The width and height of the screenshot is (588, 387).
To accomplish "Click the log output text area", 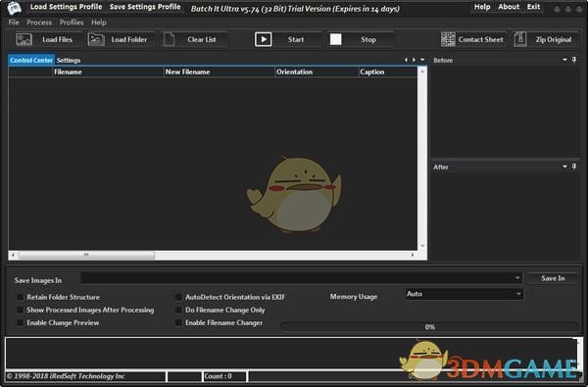I will (x=291, y=353).
